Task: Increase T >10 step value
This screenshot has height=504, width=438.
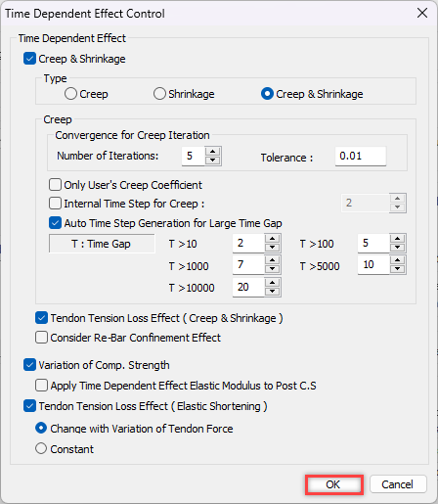Action: 273,239
